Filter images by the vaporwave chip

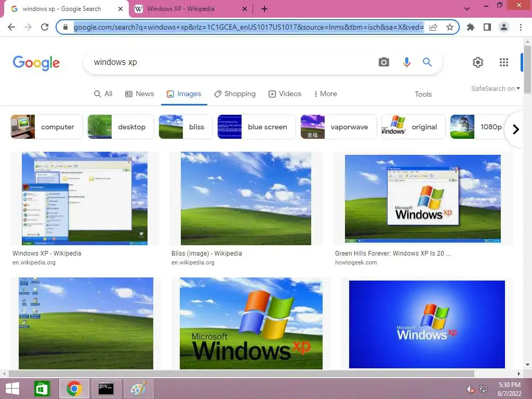tap(339, 127)
